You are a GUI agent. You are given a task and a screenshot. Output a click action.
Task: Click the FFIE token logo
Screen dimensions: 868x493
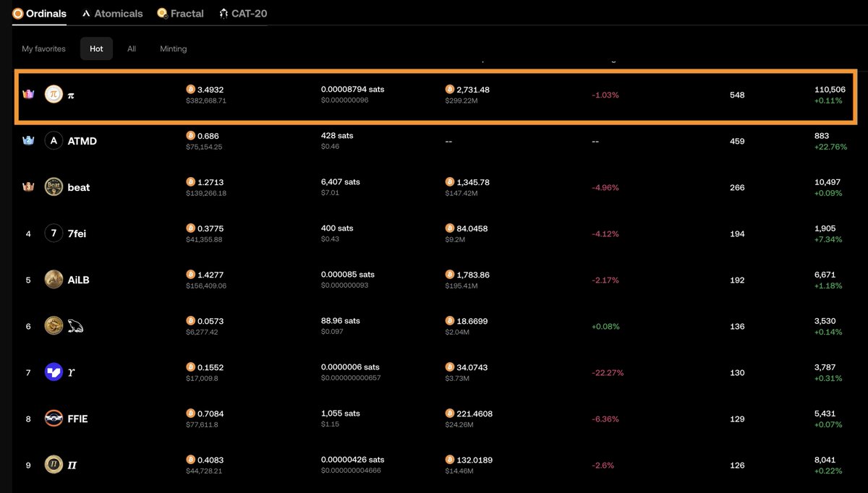54,419
